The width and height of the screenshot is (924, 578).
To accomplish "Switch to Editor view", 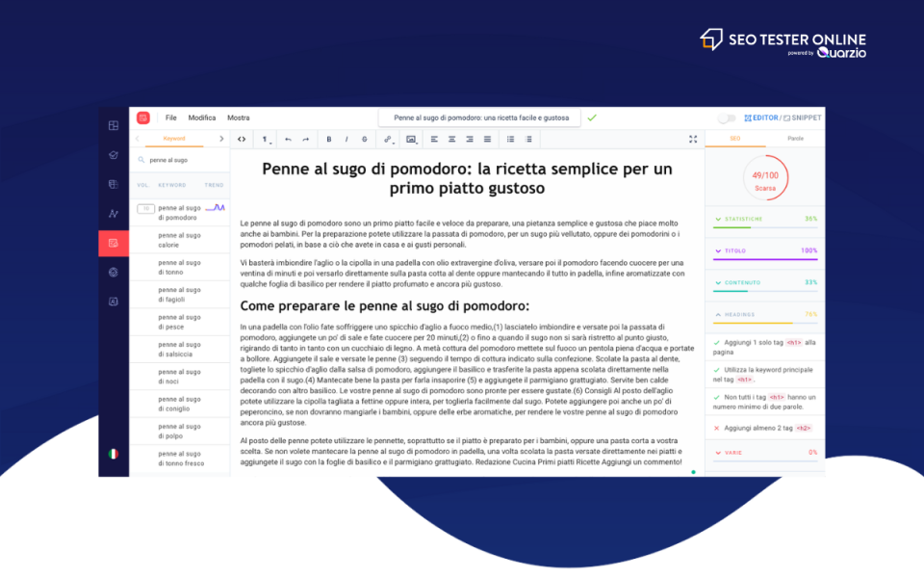I will coord(761,118).
